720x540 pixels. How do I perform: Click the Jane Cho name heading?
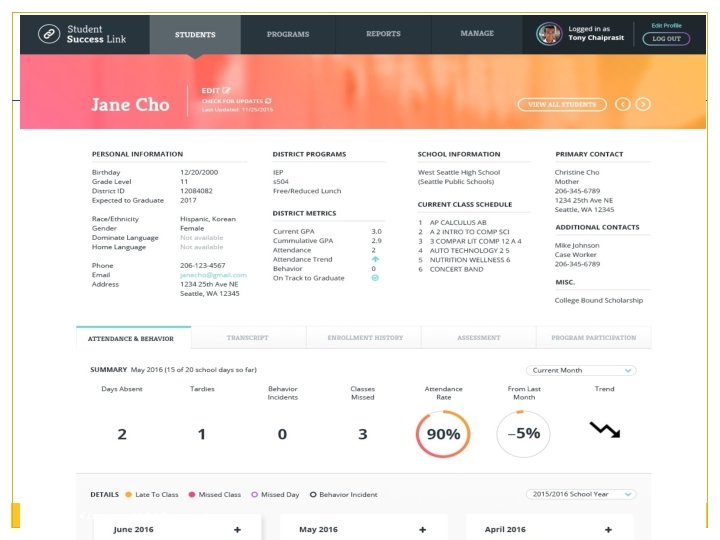click(x=130, y=105)
